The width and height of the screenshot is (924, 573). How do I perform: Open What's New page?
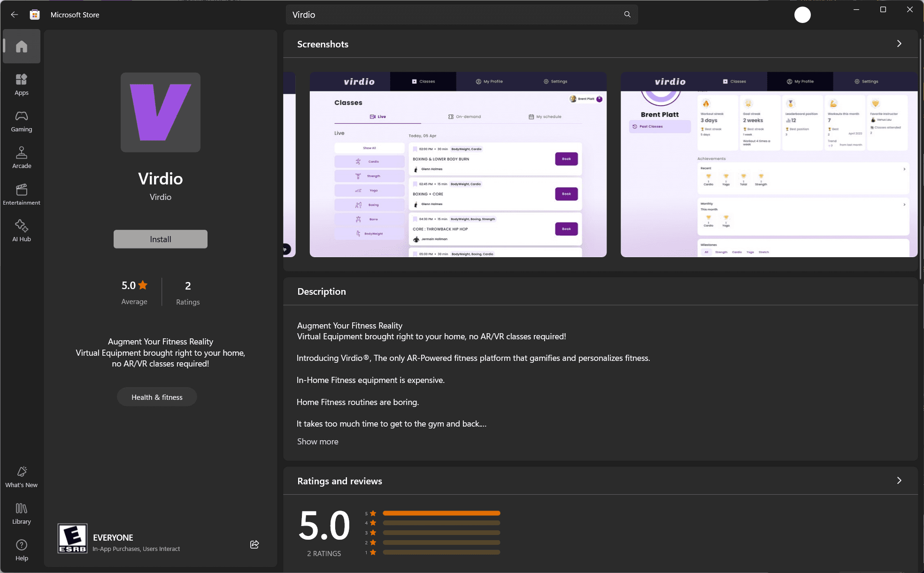click(22, 477)
